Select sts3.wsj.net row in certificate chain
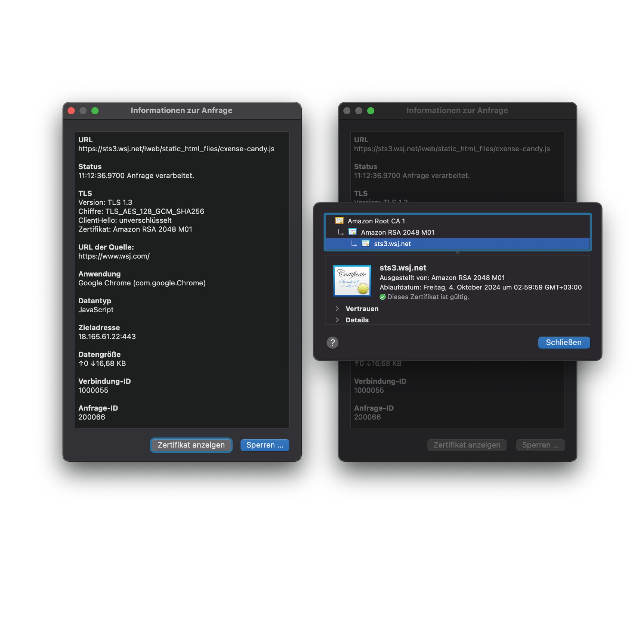644x644 pixels. pos(457,243)
